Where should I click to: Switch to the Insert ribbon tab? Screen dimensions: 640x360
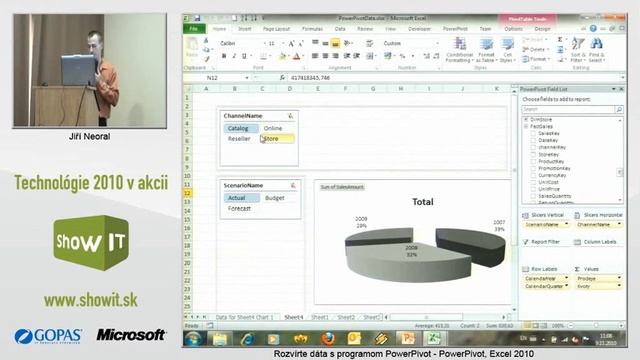tap(244, 29)
